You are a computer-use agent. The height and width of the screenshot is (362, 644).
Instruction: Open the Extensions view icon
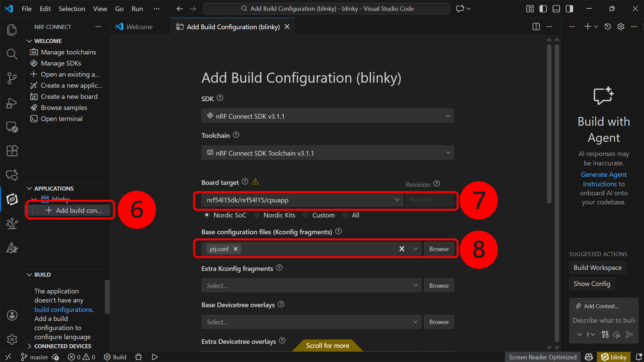(x=12, y=151)
